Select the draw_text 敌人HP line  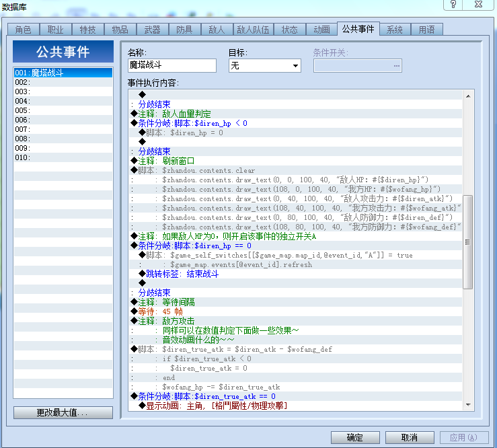point(295,180)
